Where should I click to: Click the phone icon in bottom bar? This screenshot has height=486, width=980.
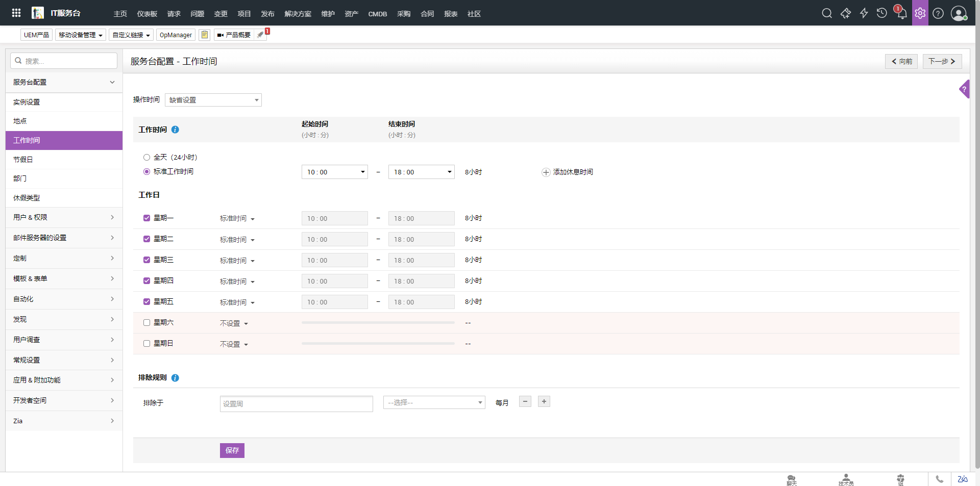click(939, 479)
